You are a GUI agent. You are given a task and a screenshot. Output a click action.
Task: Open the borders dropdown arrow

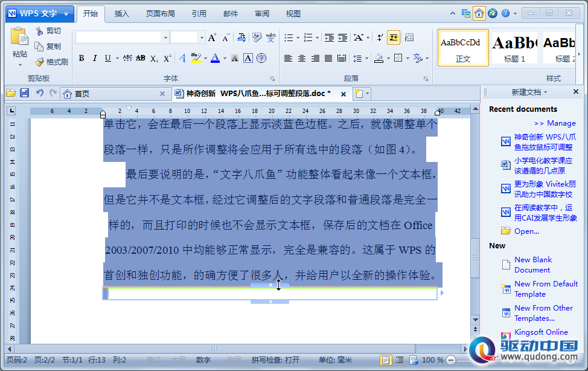click(407, 58)
